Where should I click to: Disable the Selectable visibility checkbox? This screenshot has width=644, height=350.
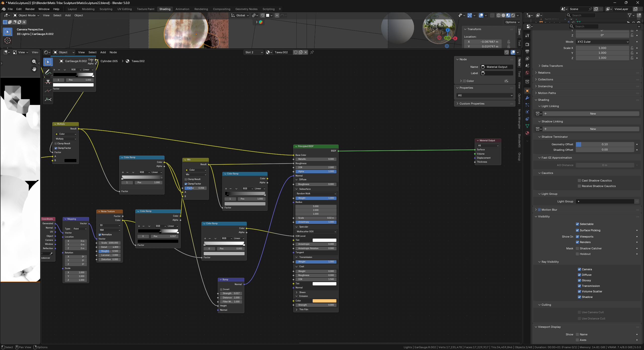[x=577, y=224]
